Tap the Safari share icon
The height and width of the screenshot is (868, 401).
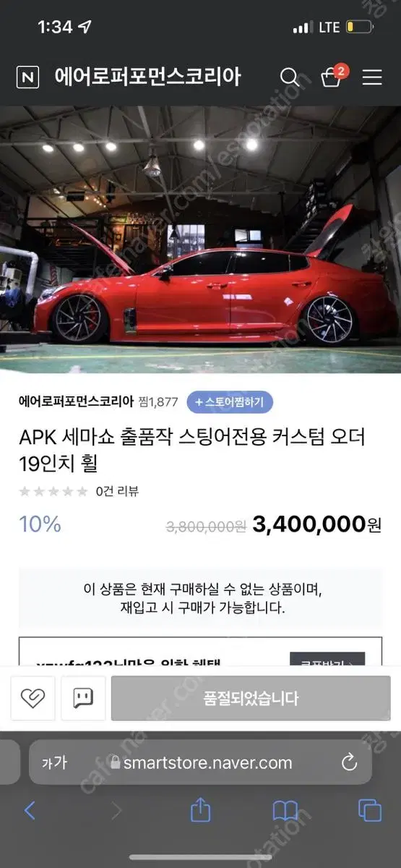pyautogui.click(x=200, y=810)
